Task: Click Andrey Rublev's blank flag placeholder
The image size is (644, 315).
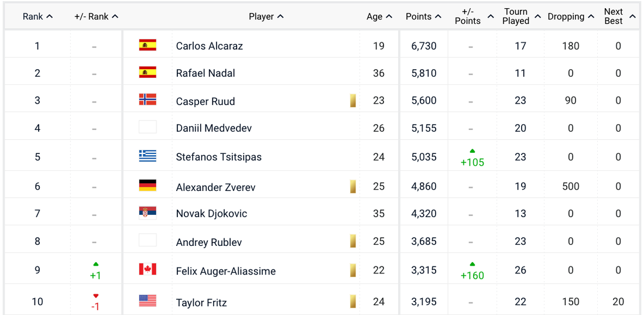Action: [148, 241]
